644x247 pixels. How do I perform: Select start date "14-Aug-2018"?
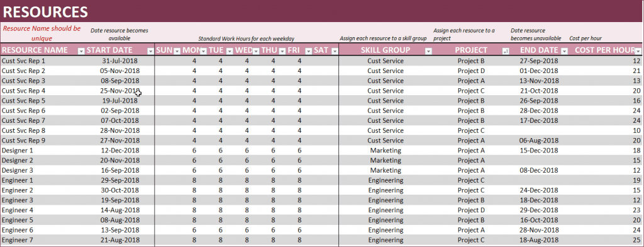[120, 210]
